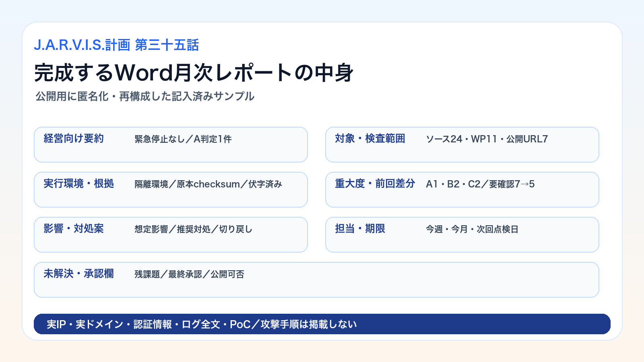Viewport: 644px width, 362px height.
Task: Select the '実行環境・根拠' label
Action: pos(79,184)
